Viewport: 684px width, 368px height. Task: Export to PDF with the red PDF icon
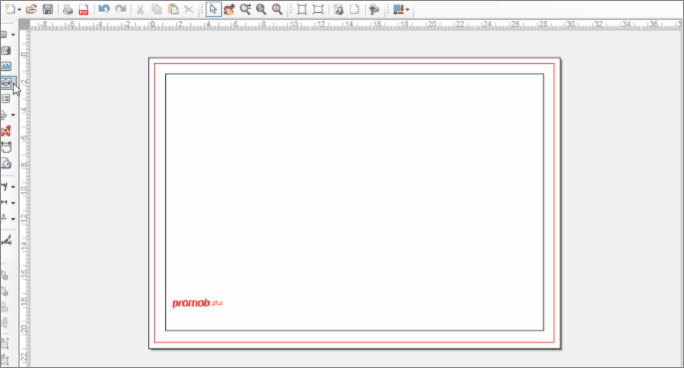[x=83, y=9]
